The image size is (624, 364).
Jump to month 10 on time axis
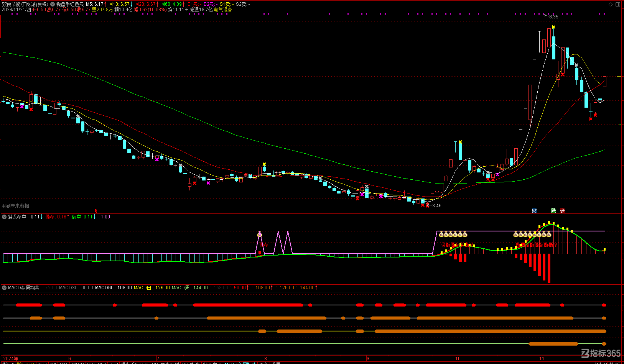pyautogui.click(x=458, y=359)
